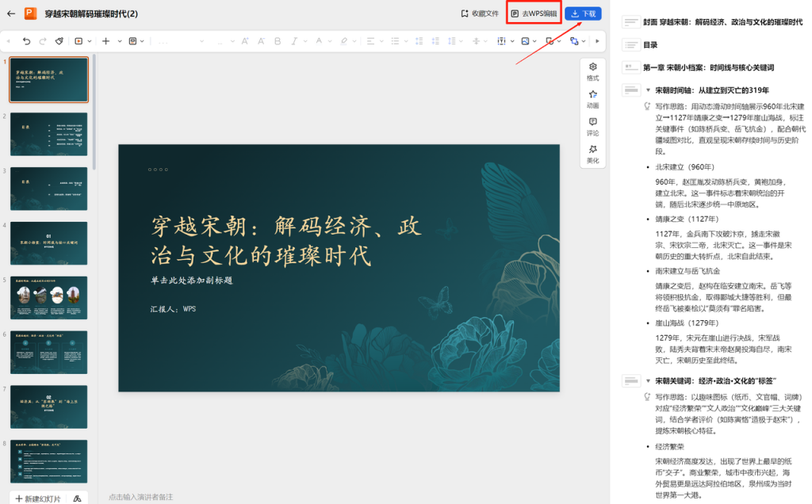Open the 格式 format panel
The image size is (812, 504).
tap(593, 71)
